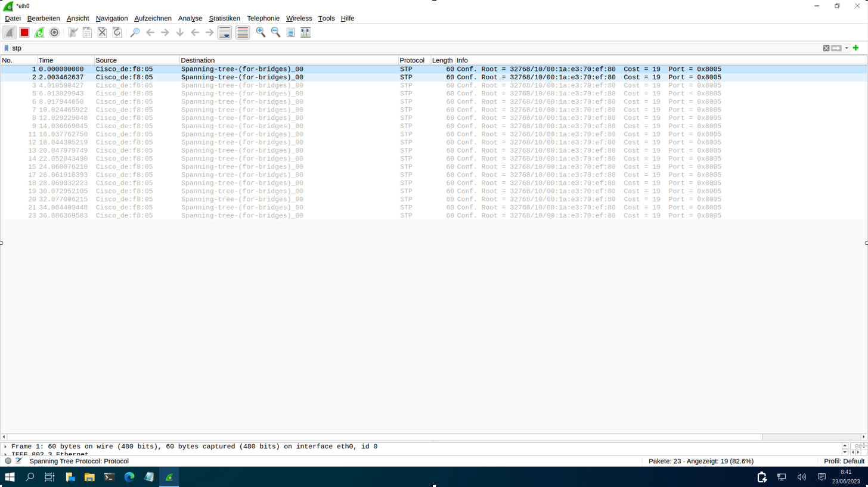This screenshot has height=487, width=868.
Task: Toggle packet list colorization
Action: pyautogui.click(x=243, y=32)
